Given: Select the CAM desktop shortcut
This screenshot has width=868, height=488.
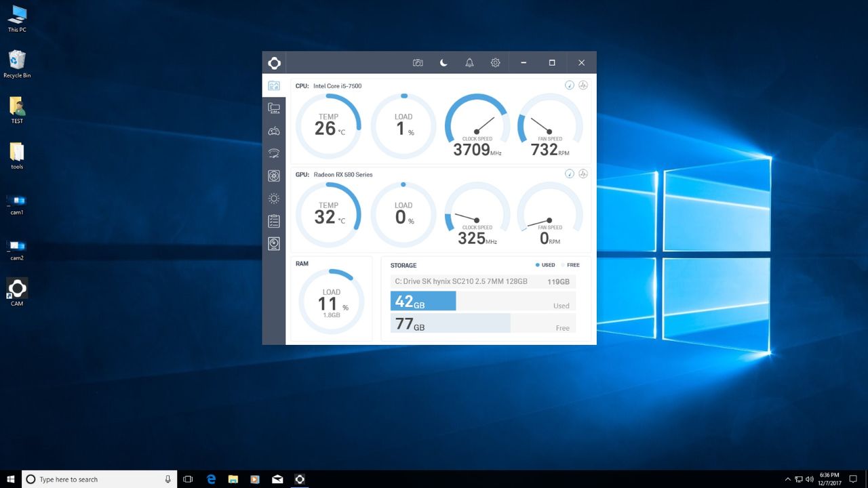Looking at the screenshot, I should click(17, 292).
